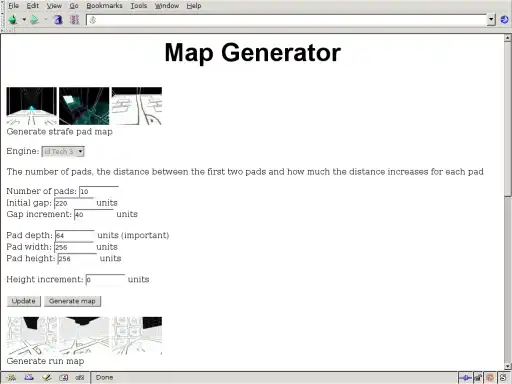Click the rightmost status bar icon
This screenshot has width=512, height=384.
[503, 378]
